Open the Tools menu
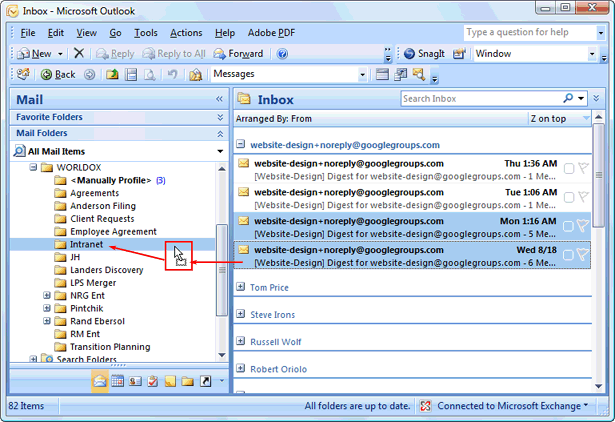This screenshot has height=422, width=615. (x=146, y=33)
